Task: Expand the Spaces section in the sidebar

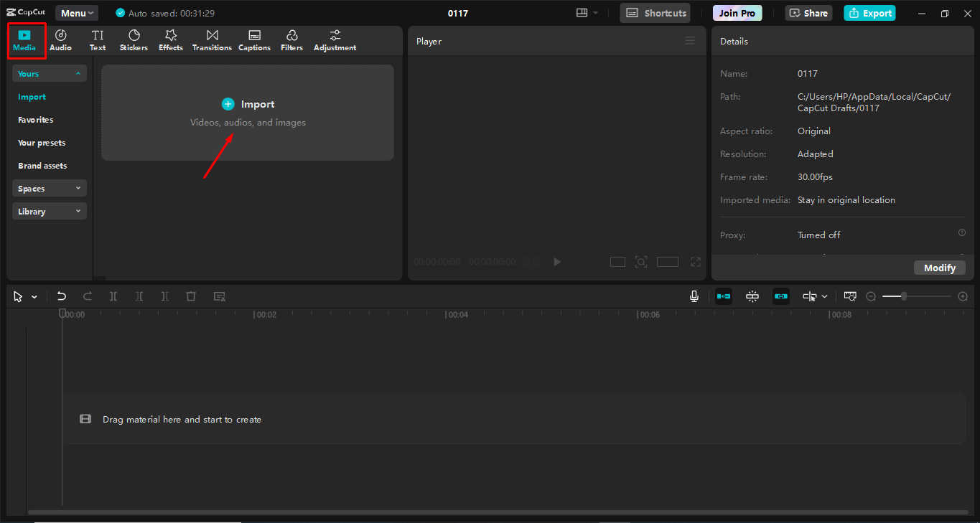Action: (x=49, y=187)
